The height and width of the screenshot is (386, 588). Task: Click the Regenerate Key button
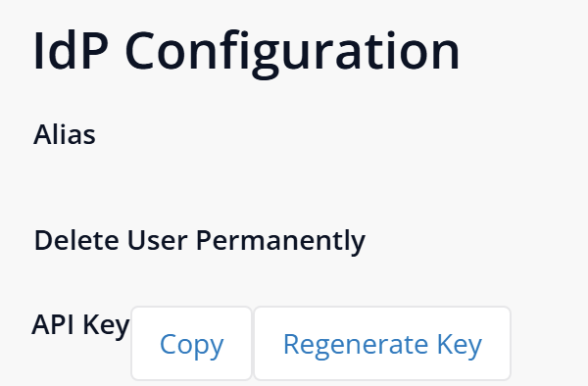coord(382,343)
